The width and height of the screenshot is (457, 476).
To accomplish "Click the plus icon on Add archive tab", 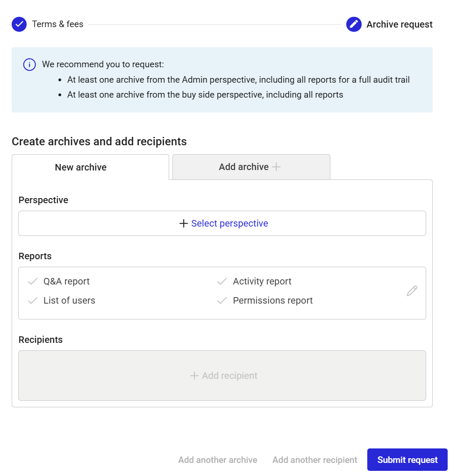I will [276, 167].
